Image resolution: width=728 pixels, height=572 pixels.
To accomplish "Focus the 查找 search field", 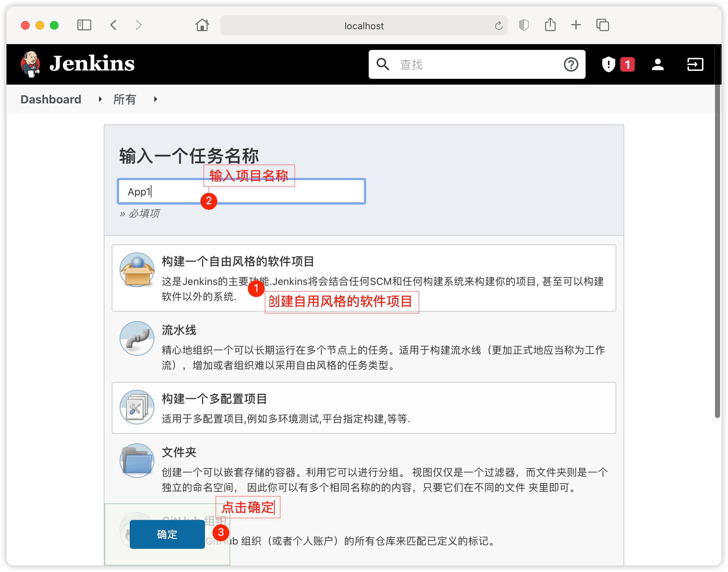I will pos(477,64).
